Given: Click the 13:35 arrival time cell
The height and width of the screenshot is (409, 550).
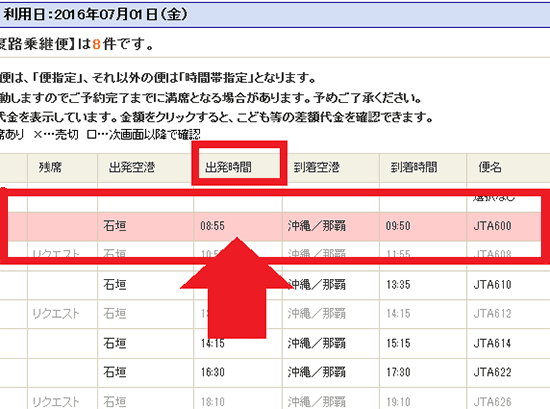Looking at the screenshot, I should (x=398, y=284).
